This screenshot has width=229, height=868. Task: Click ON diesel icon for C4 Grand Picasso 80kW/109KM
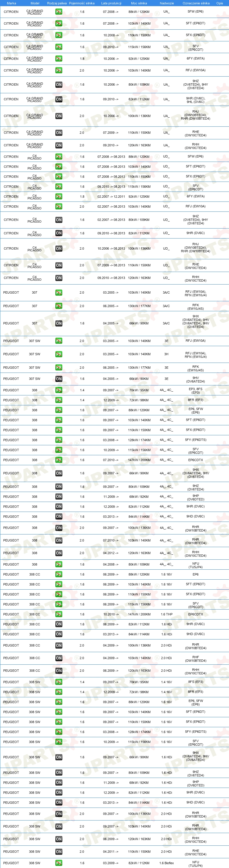(59, 84)
